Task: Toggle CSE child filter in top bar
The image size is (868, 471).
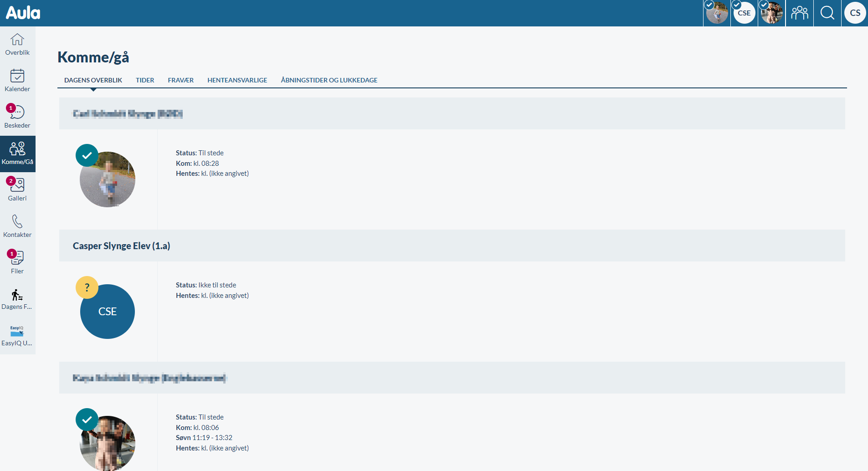Action: tap(744, 13)
